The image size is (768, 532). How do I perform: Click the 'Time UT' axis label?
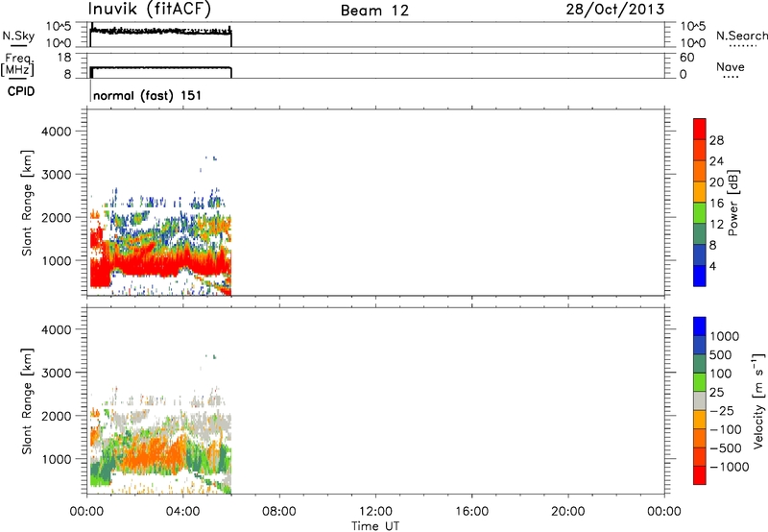pos(375,525)
